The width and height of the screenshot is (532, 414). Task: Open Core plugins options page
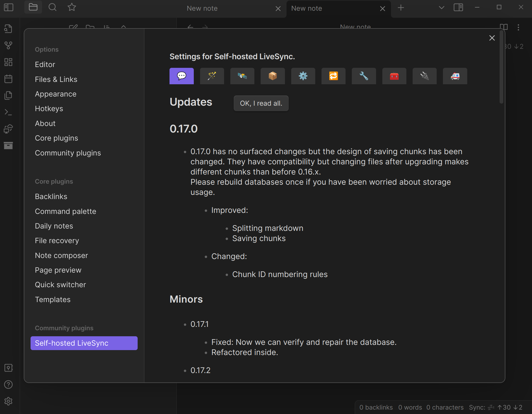pos(84,138)
